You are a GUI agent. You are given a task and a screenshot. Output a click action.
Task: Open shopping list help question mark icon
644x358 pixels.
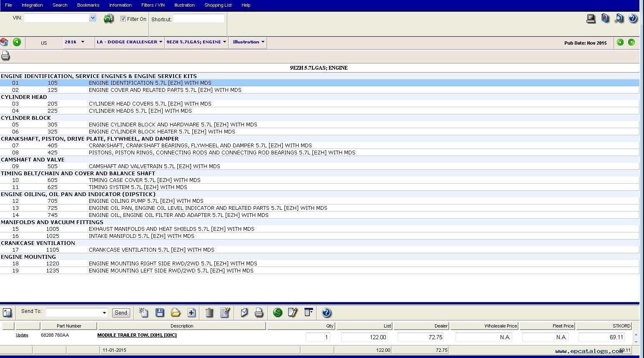click(327, 312)
